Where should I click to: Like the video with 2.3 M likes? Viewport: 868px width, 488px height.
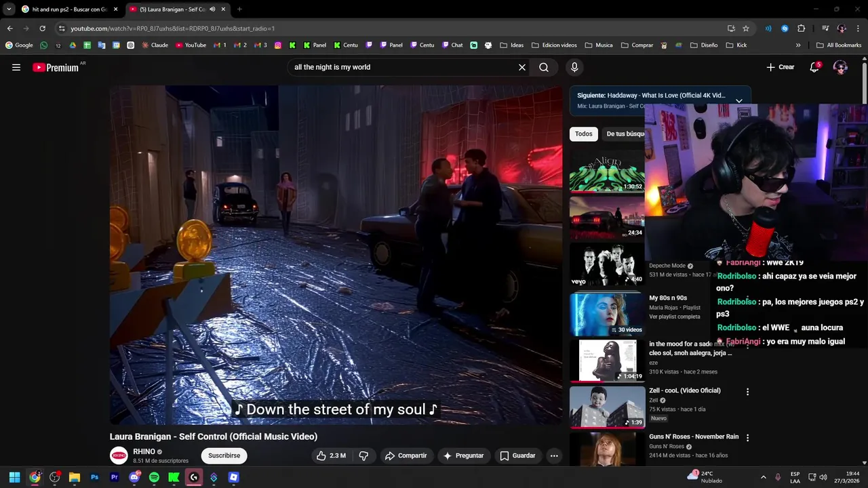[x=332, y=455]
